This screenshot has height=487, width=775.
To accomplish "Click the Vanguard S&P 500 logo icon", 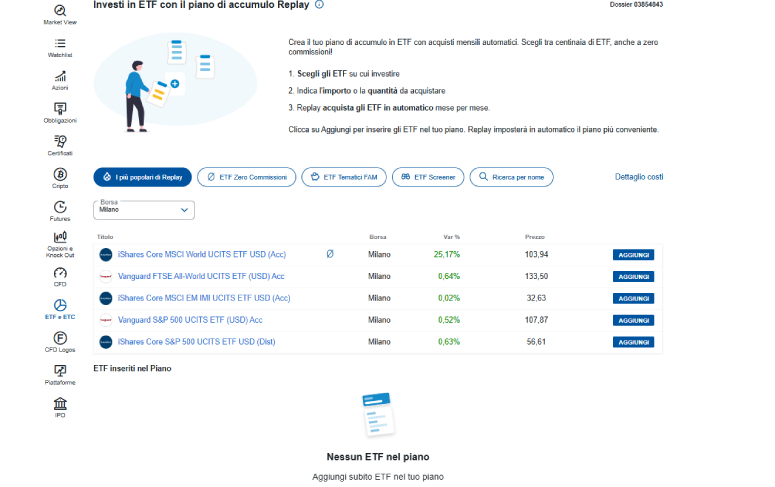I will tap(106, 320).
